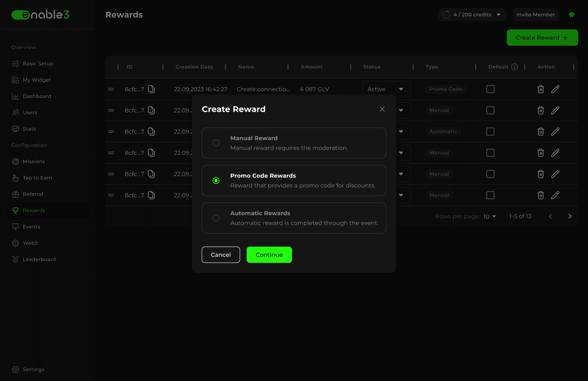The image size is (588, 381).
Task: Edit the Promo Code reward row
Action: pyautogui.click(x=555, y=89)
